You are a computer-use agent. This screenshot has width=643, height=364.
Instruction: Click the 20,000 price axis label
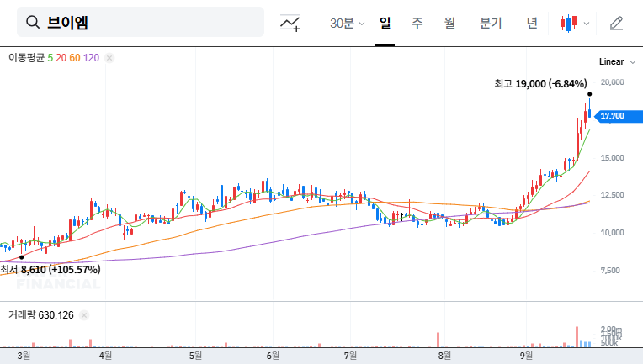coord(612,82)
